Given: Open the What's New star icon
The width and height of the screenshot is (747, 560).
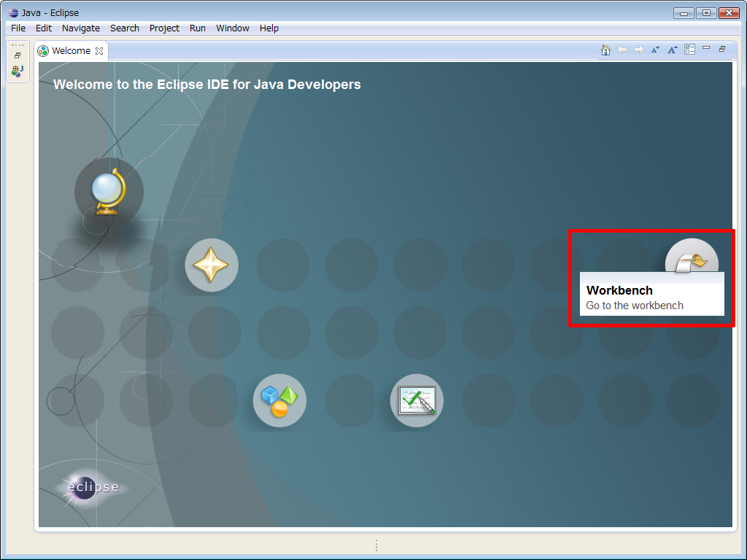Looking at the screenshot, I should coord(211,265).
